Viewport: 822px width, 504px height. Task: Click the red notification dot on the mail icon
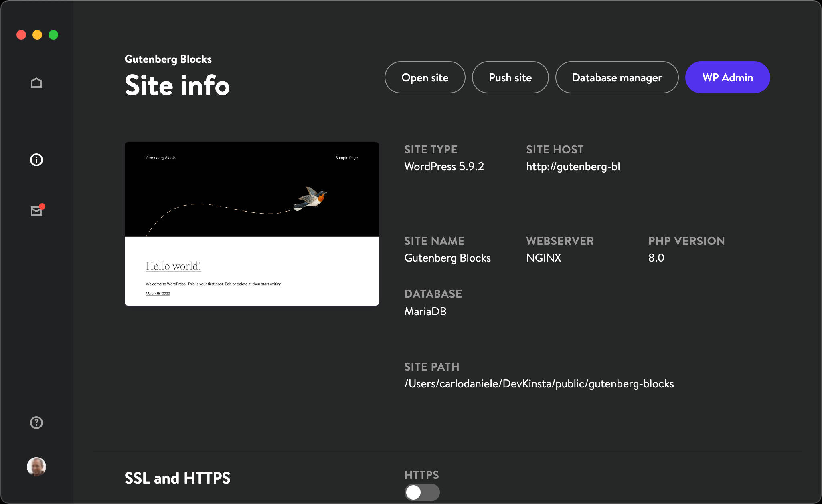[43, 206]
